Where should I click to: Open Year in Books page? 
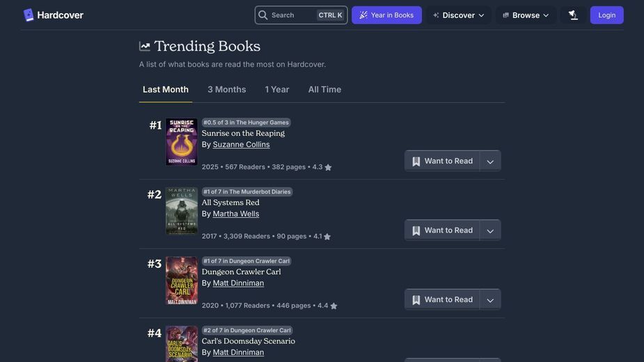coord(386,15)
